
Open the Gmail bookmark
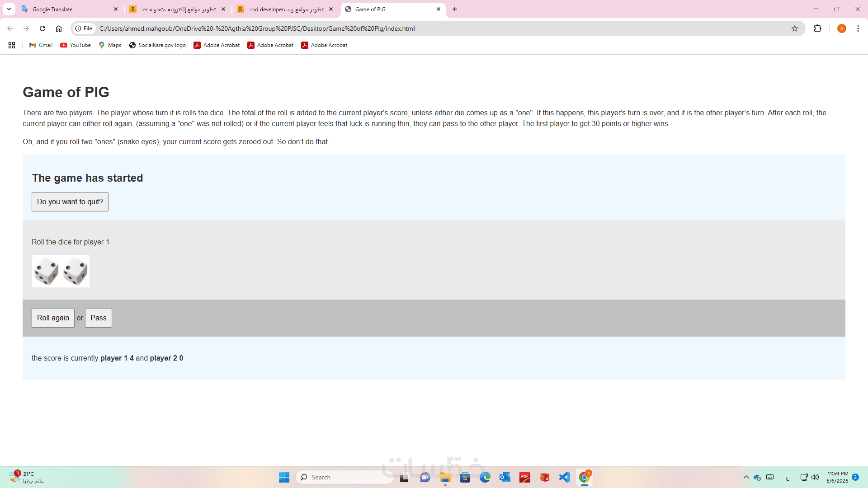pyautogui.click(x=41, y=45)
